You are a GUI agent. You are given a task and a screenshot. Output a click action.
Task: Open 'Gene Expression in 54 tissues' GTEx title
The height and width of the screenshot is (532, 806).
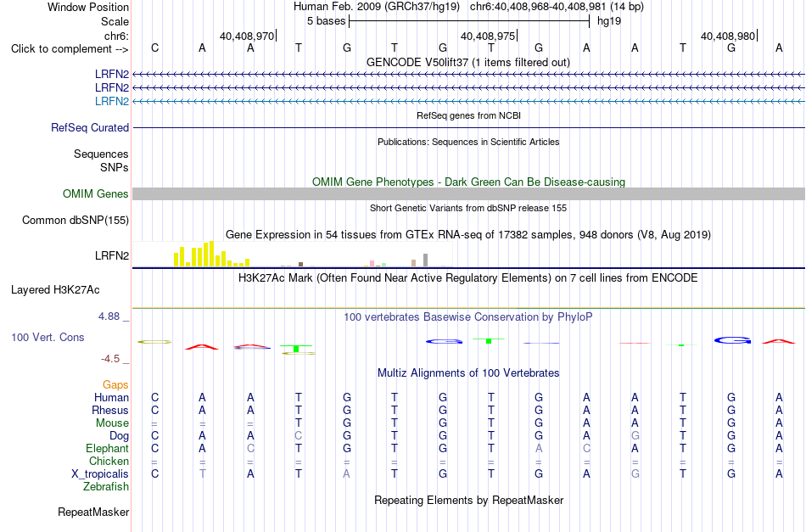pyautogui.click(x=468, y=235)
